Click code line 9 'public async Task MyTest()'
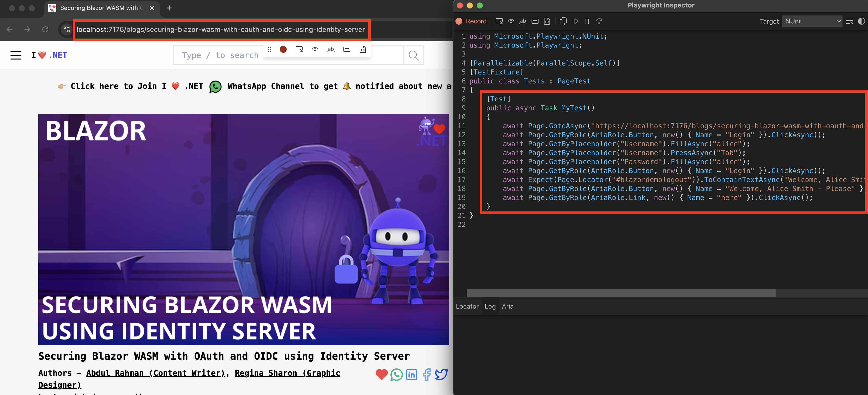Image resolution: width=868 pixels, height=395 pixels. click(x=540, y=108)
